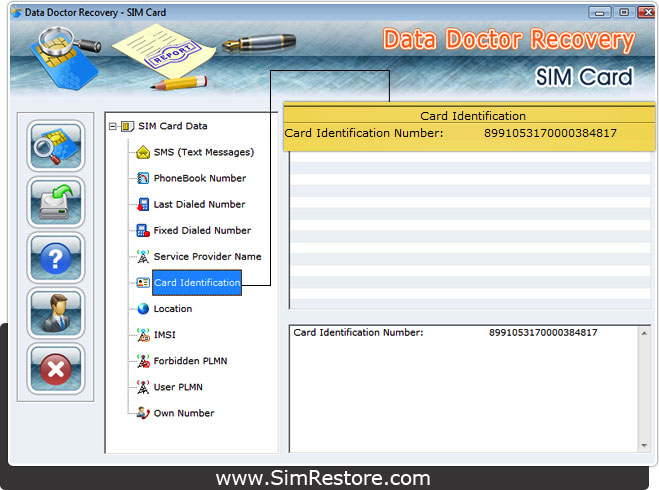
Task: Click the details pane scroll up arrow
Action: [644, 333]
